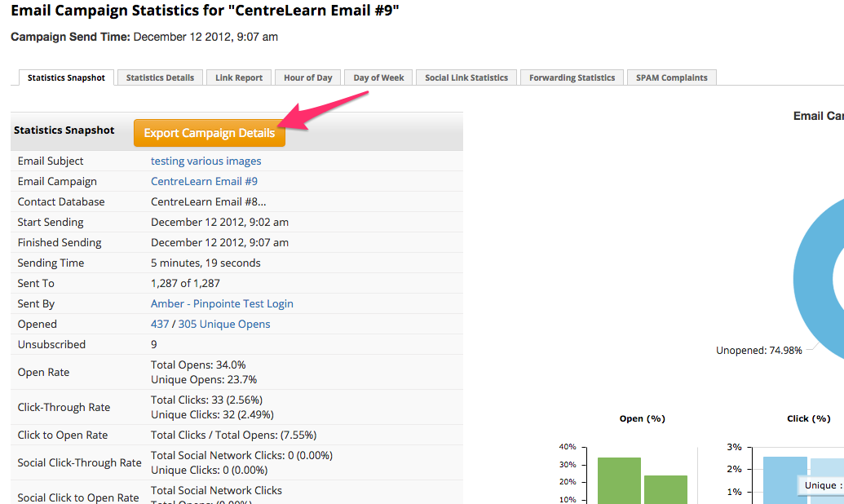Click the 'Unique Opens: 23.7%' text
The image size is (844, 504).
click(204, 379)
